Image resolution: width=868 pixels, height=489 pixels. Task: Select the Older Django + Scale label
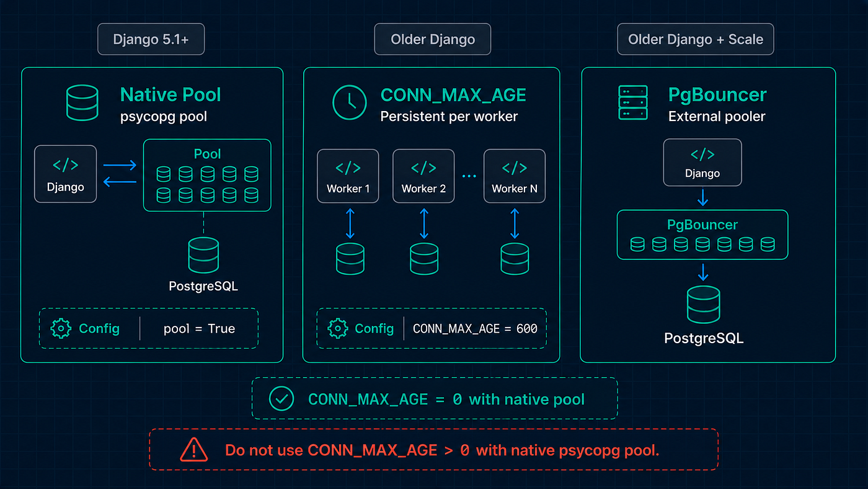coord(696,40)
